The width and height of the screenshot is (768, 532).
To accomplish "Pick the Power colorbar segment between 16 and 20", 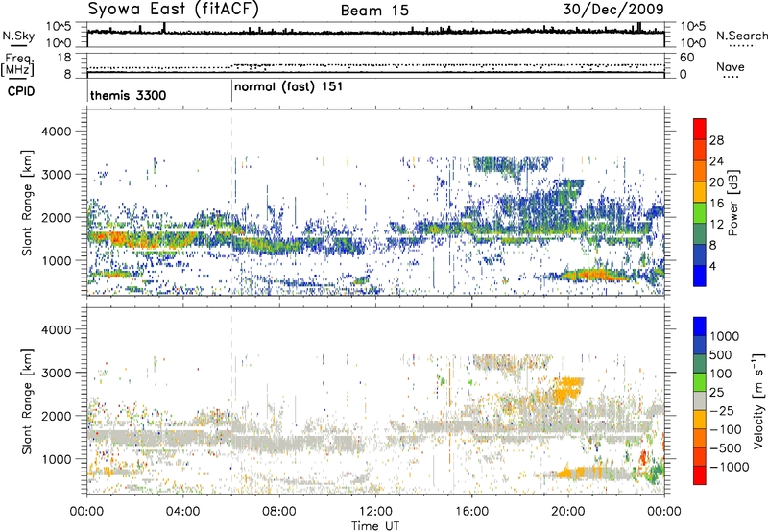I will [700, 192].
